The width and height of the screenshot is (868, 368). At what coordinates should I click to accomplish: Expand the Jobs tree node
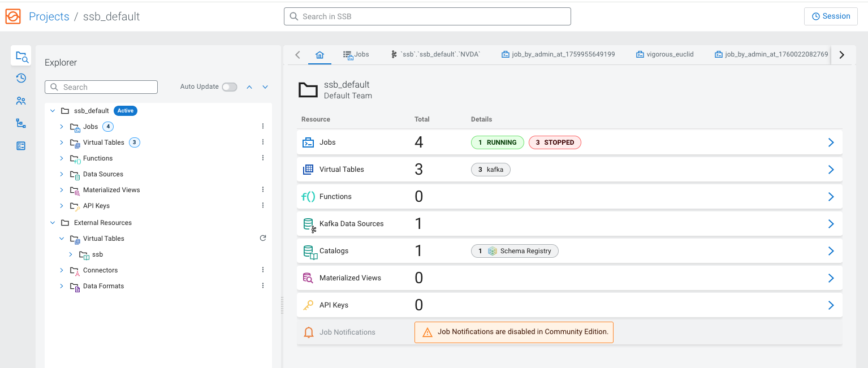[62, 127]
